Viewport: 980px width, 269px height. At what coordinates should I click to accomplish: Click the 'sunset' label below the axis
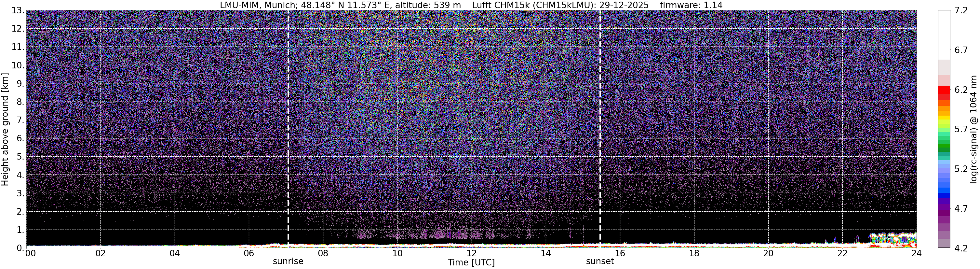pyautogui.click(x=600, y=262)
